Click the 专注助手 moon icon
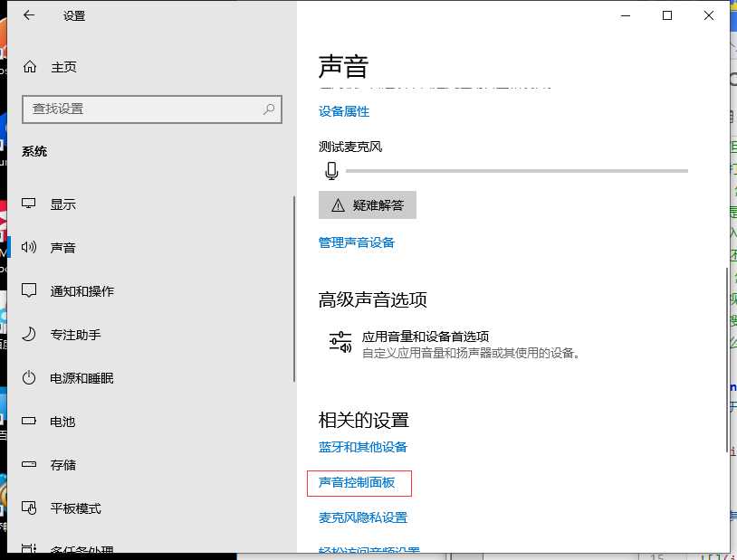This screenshot has width=737, height=560. (x=29, y=334)
